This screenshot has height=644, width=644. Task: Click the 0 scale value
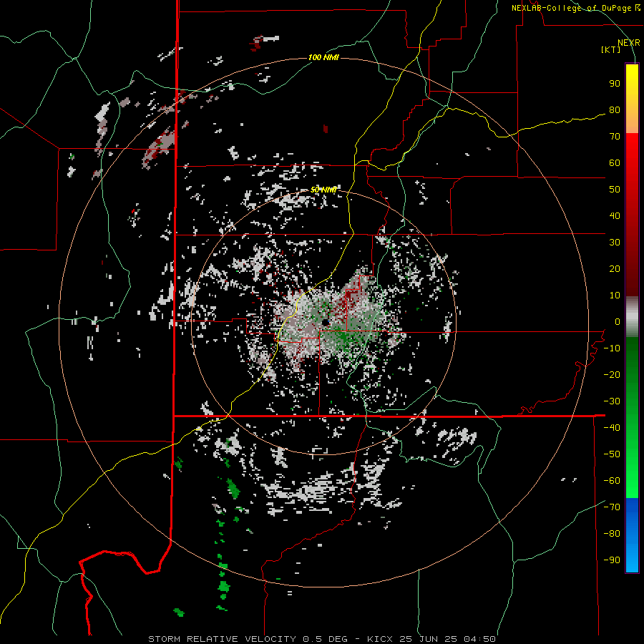click(618, 322)
